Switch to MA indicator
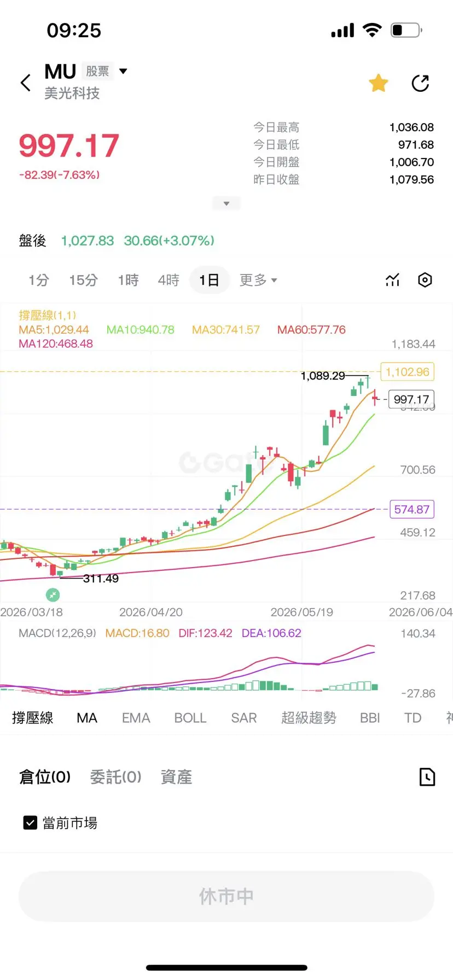 (87, 717)
